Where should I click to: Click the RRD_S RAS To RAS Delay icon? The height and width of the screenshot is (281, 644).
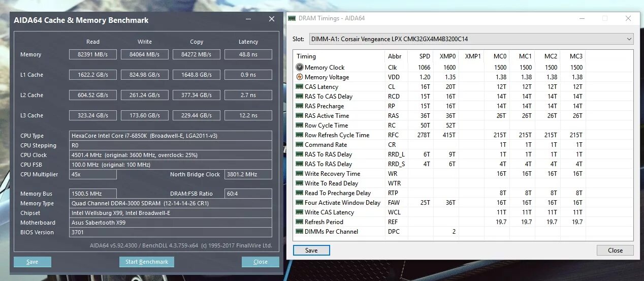(300, 164)
